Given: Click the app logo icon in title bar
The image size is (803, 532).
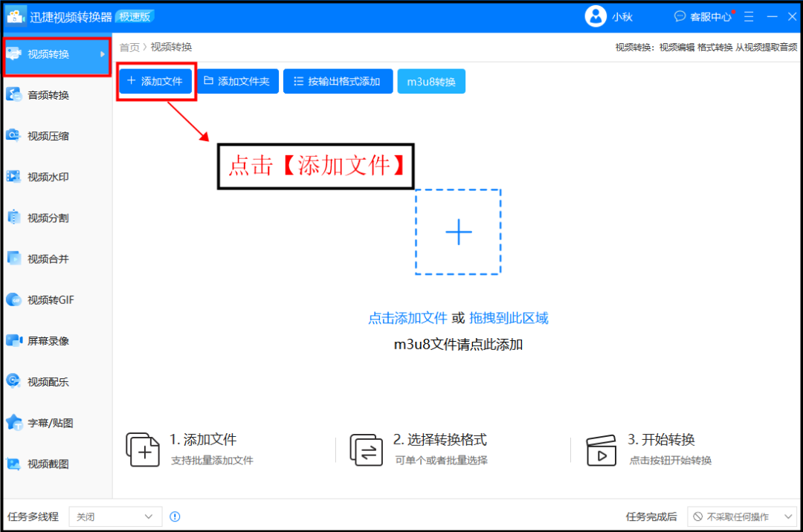Looking at the screenshot, I should pyautogui.click(x=16, y=16).
